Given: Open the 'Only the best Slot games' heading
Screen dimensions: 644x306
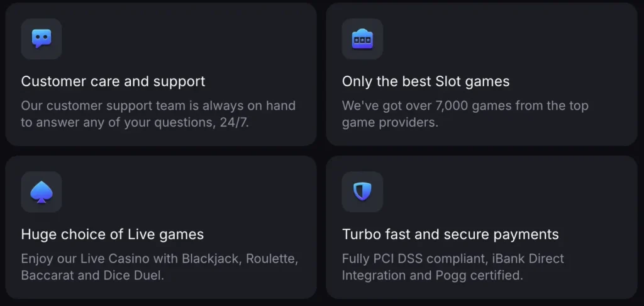Looking at the screenshot, I should [x=426, y=81].
